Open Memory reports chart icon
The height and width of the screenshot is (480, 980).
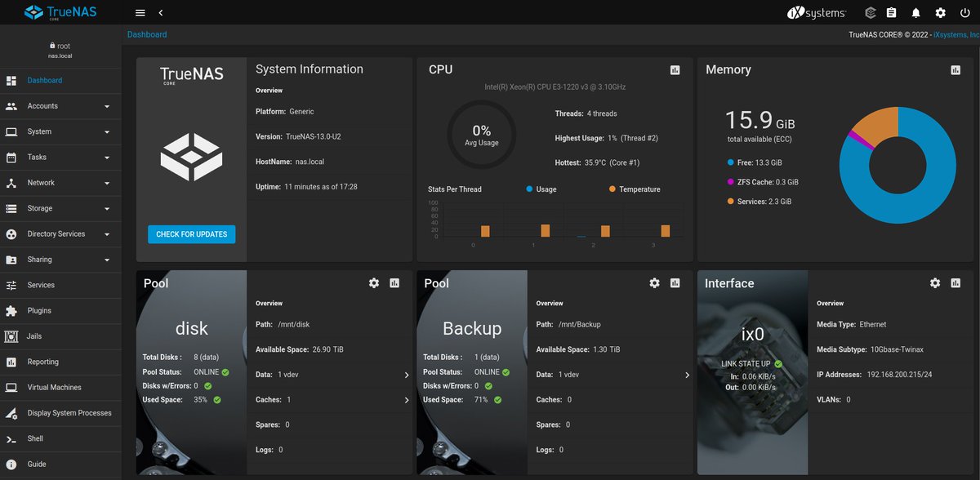[x=955, y=70]
